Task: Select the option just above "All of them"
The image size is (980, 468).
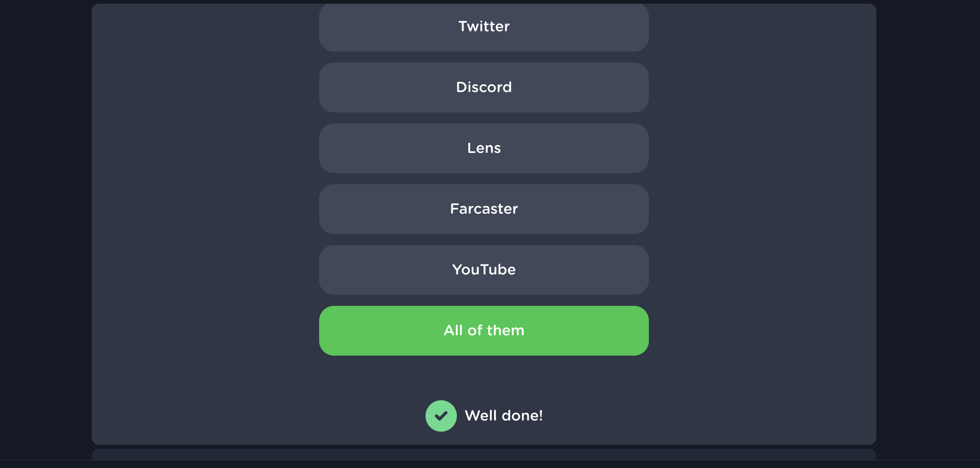Action: point(484,270)
